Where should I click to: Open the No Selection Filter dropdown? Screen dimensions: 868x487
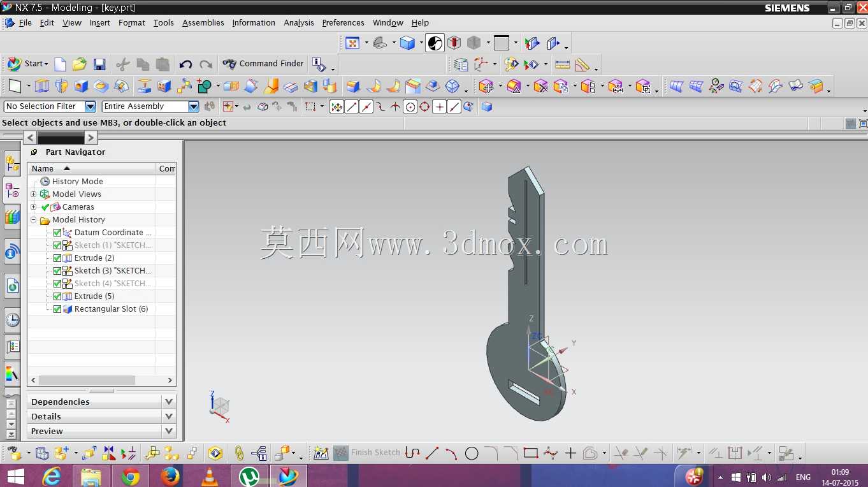90,106
